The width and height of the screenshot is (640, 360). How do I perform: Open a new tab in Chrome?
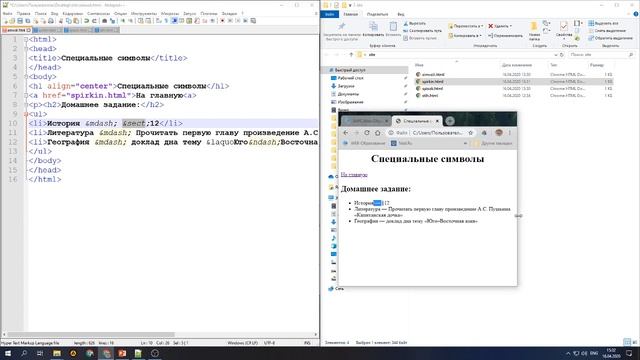[450, 121]
